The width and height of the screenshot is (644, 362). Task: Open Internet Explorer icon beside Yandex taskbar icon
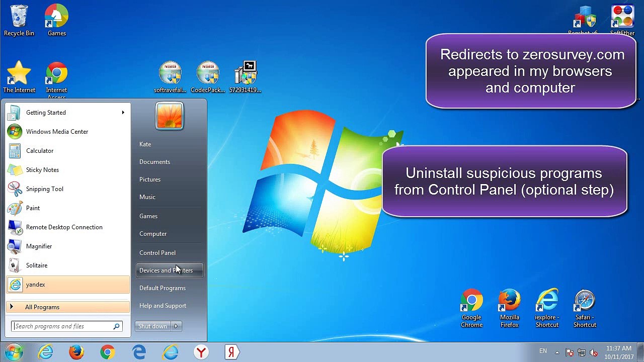(x=170, y=352)
